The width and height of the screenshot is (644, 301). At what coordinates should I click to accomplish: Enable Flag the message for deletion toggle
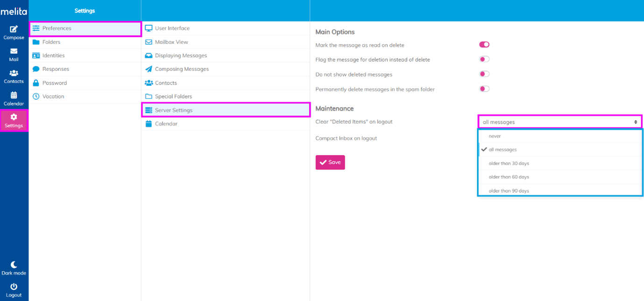pos(484,59)
